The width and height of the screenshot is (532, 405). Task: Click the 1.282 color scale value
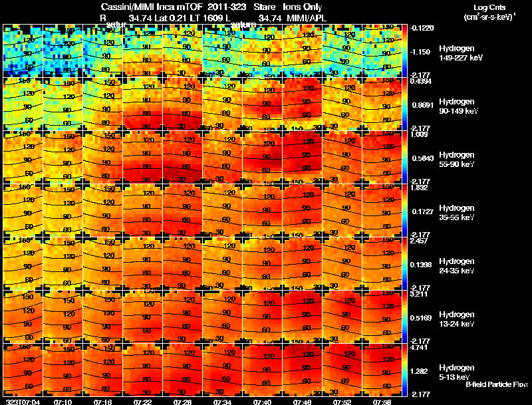point(420,372)
